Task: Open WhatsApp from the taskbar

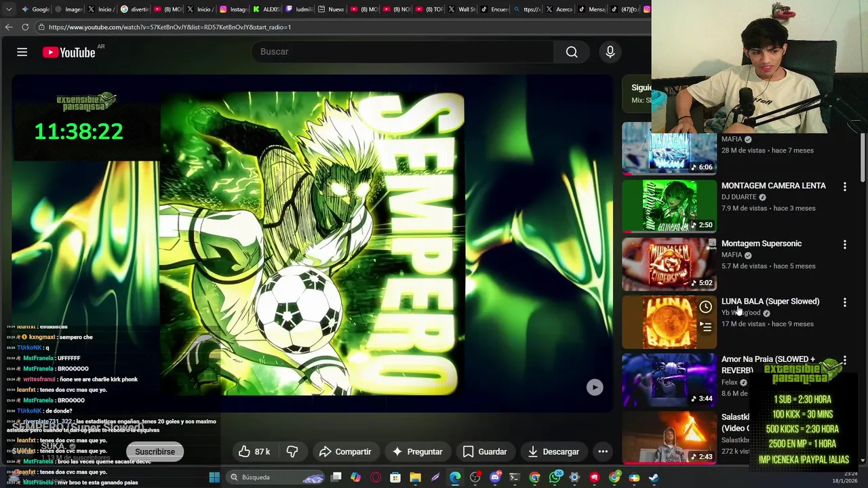Action: coord(555,477)
